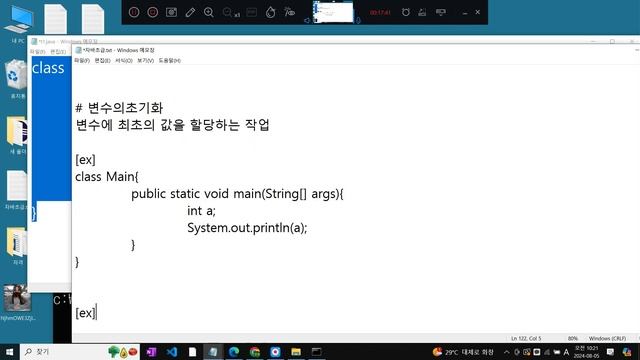Open the clock and date in taskbar
The height and width of the screenshot is (360, 640).
(587, 352)
